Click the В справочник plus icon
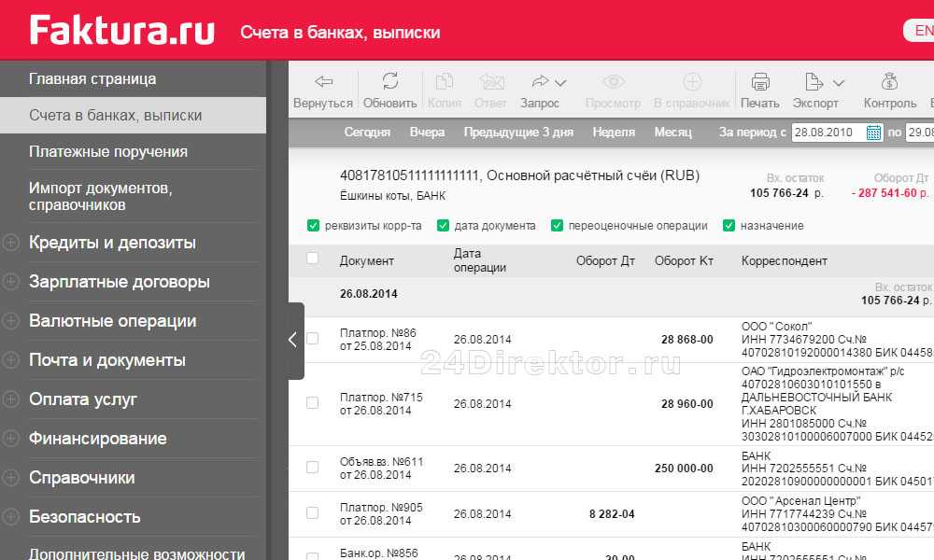This screenshot has height=560, width=934. (691, 82)
